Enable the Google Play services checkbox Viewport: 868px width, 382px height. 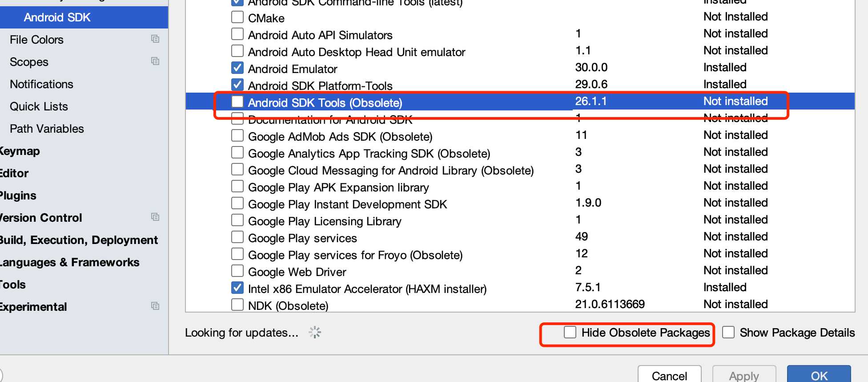(x=237, y=237)
